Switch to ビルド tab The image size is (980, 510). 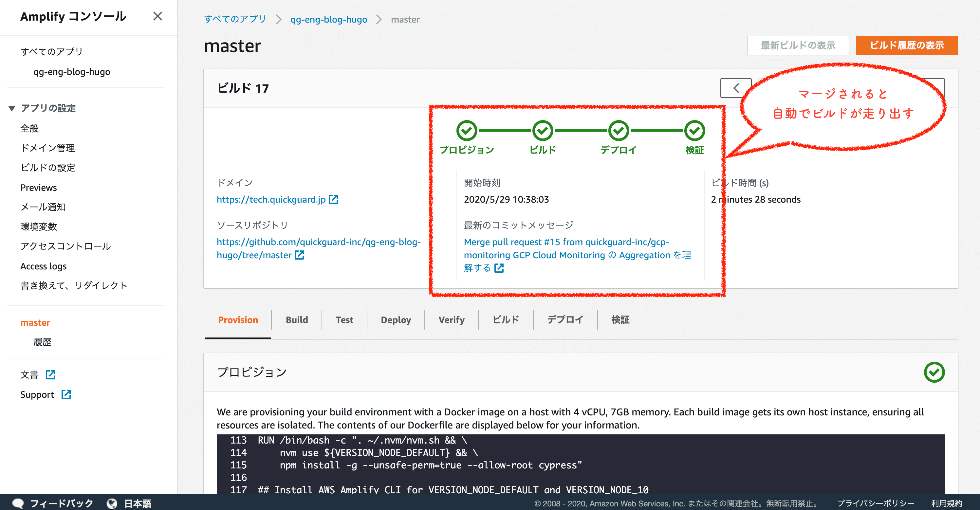click(506, 320)
